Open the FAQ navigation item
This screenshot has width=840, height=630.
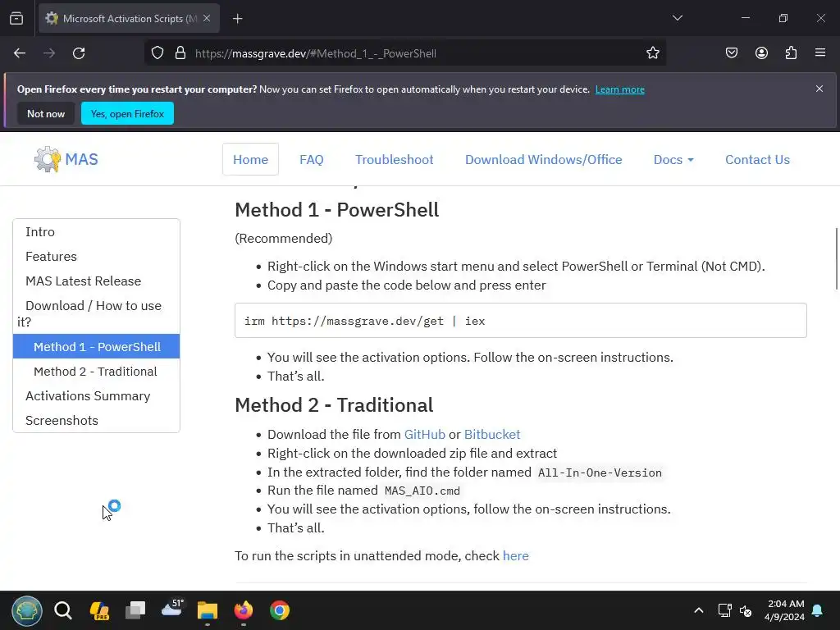(x=311, y=160)
